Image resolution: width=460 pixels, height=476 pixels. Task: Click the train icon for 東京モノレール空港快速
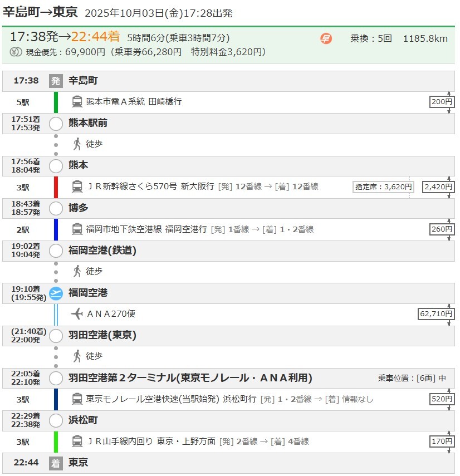tap(77, 399)
